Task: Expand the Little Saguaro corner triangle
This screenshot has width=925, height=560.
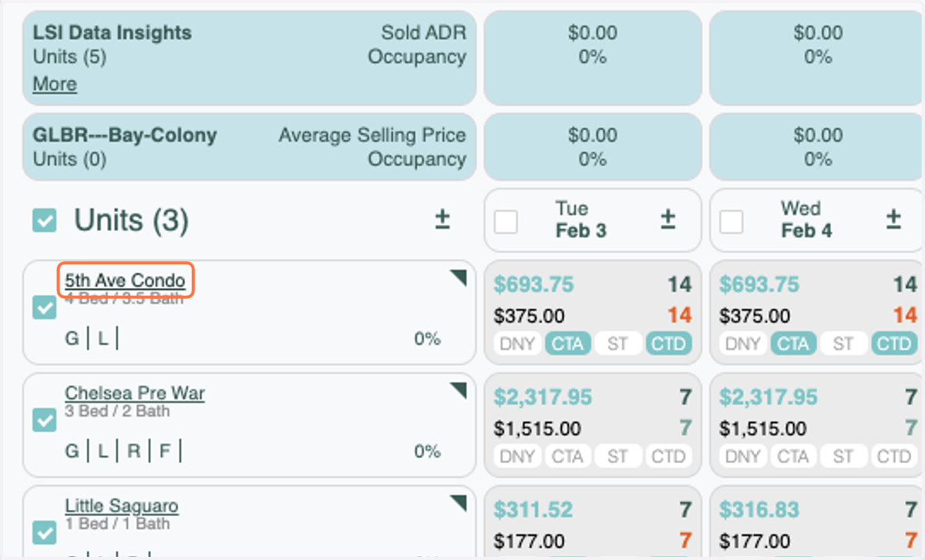Action: [x=459, y=503]
